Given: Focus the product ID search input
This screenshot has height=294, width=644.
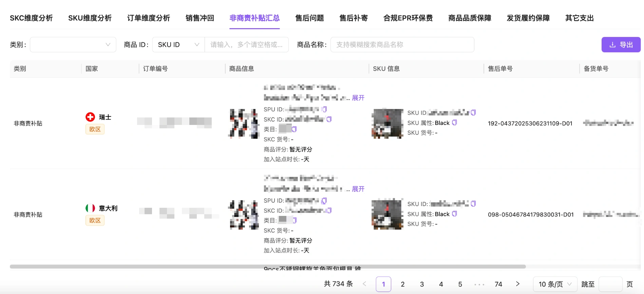Looking at the screenshot, I should (x=247, y=44).
